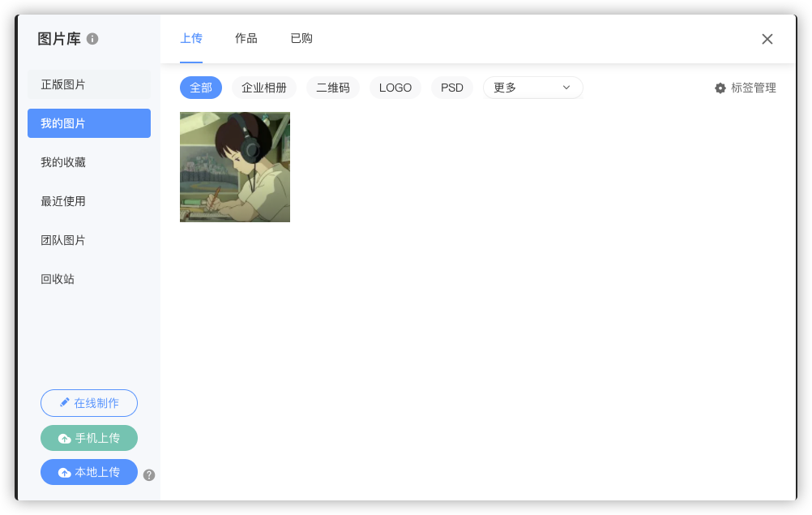Open the 已购 tab

[301, 38]
